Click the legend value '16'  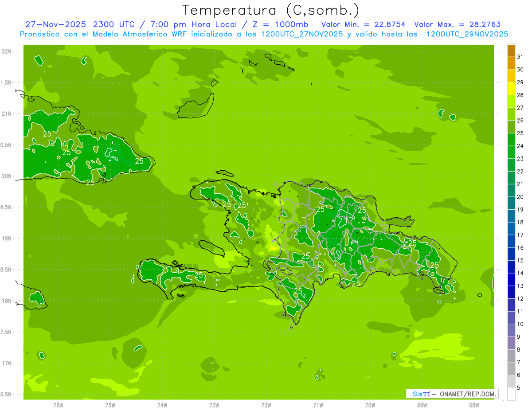(520, 248)
